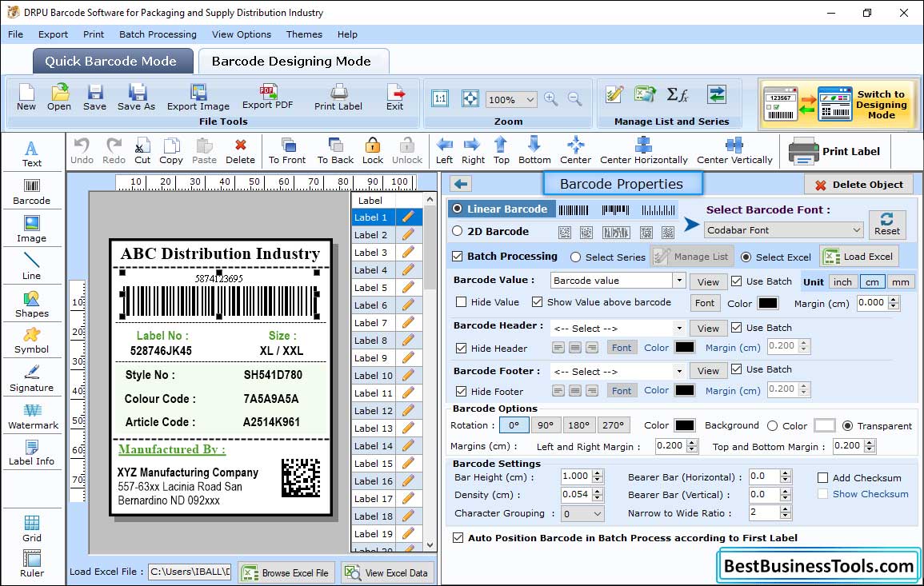The width and height of the screenshot is (924, 586).
Task: Click the Delete Object button
Action: coord(858,185)
